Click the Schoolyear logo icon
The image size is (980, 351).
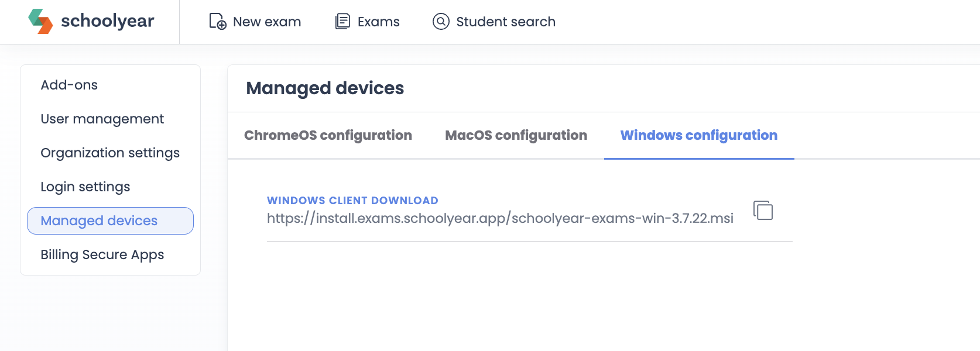pyautogui.click(x=40, y=21)
